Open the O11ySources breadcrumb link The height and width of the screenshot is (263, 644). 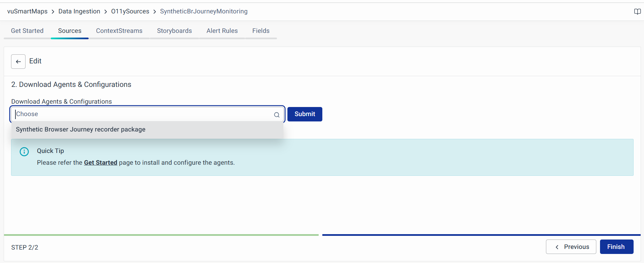[130, 11]
